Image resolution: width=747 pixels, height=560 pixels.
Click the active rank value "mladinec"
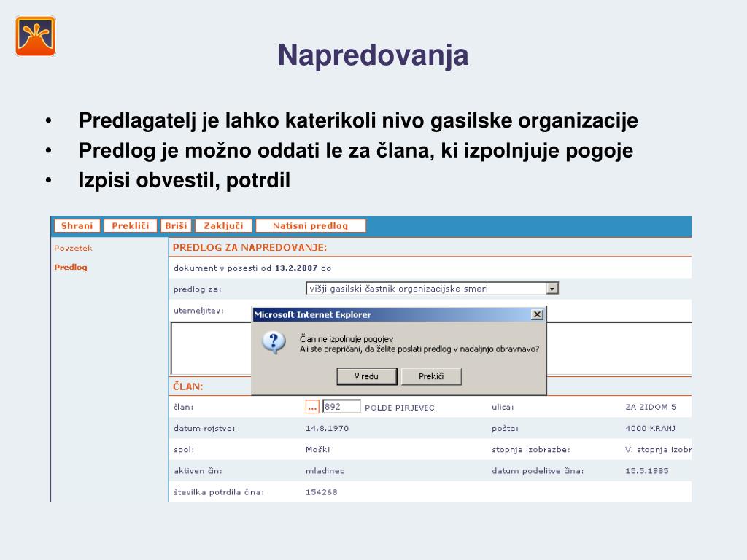pyautogui.click(x=325, y=471)
